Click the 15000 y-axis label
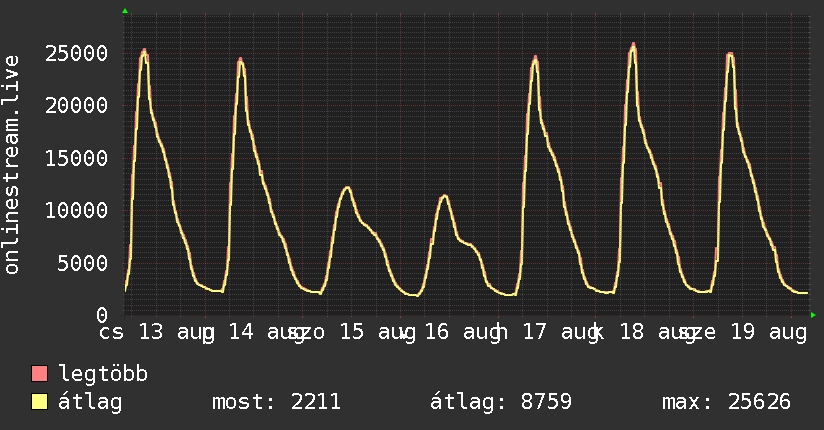 [76, 158]
